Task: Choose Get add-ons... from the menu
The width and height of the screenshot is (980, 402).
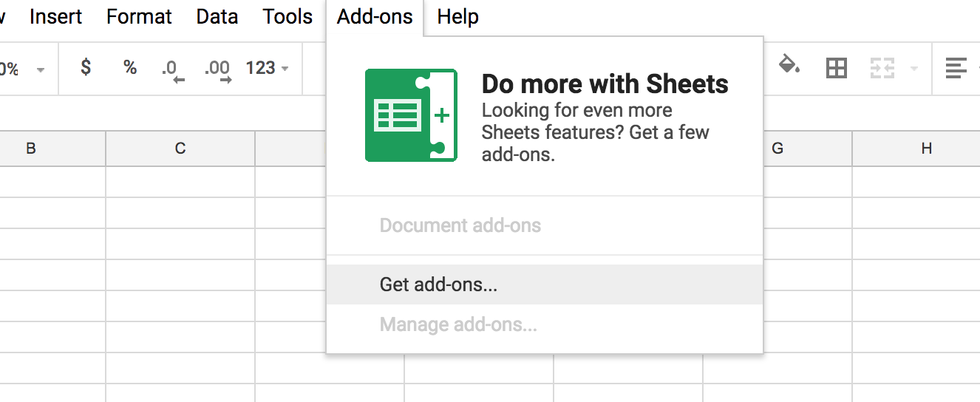Action: click(x=438, y=285)
